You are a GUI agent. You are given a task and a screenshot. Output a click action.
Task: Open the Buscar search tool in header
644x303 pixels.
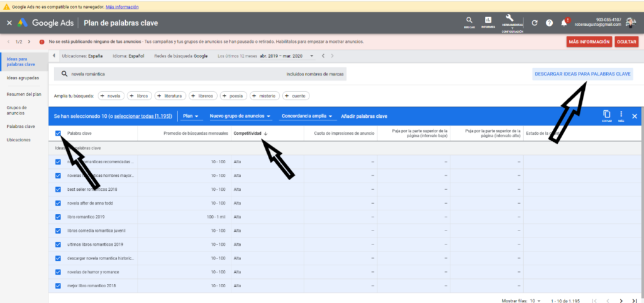pos(469,22)
